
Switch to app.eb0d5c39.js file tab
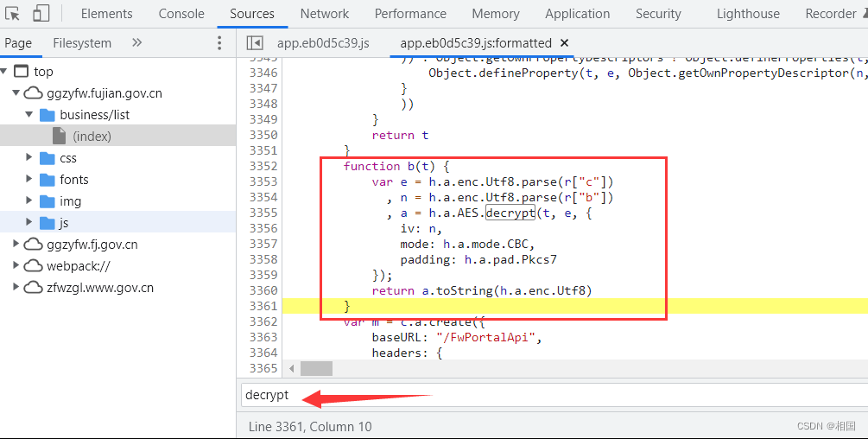point(323,43)
